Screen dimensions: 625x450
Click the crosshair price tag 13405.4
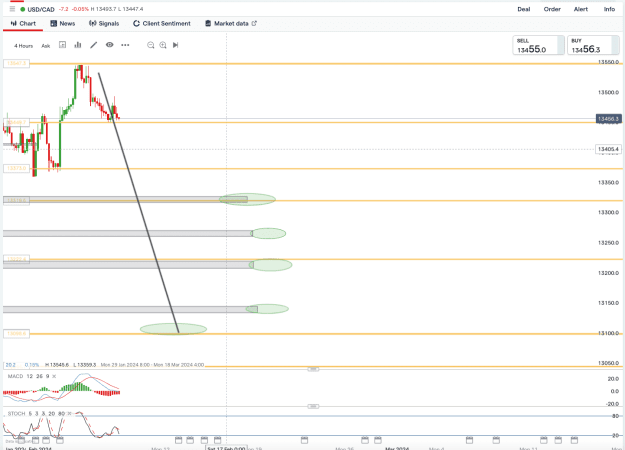click(x=608, y=149)
